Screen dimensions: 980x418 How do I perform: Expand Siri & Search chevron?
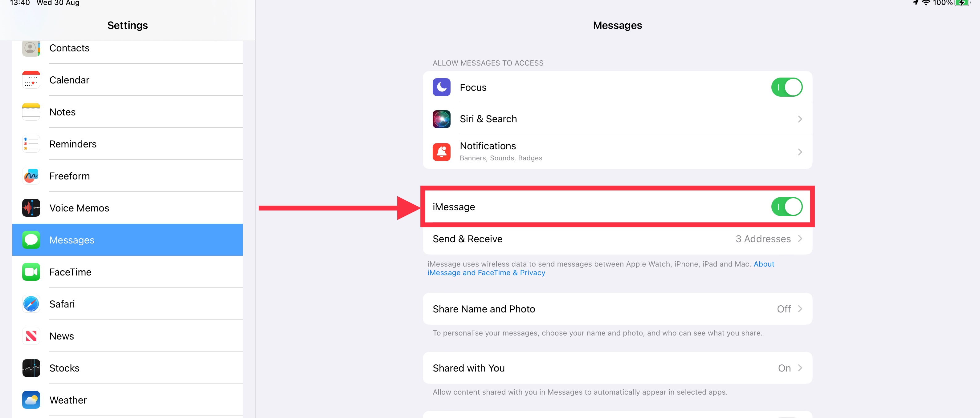[x=800, y=119]
